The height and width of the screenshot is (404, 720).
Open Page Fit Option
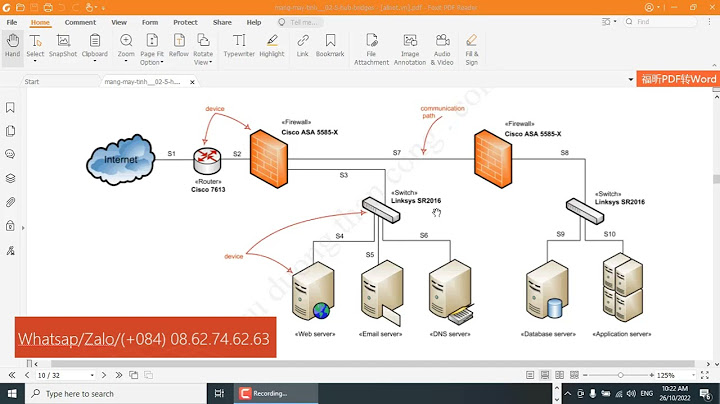coord(152,50)
